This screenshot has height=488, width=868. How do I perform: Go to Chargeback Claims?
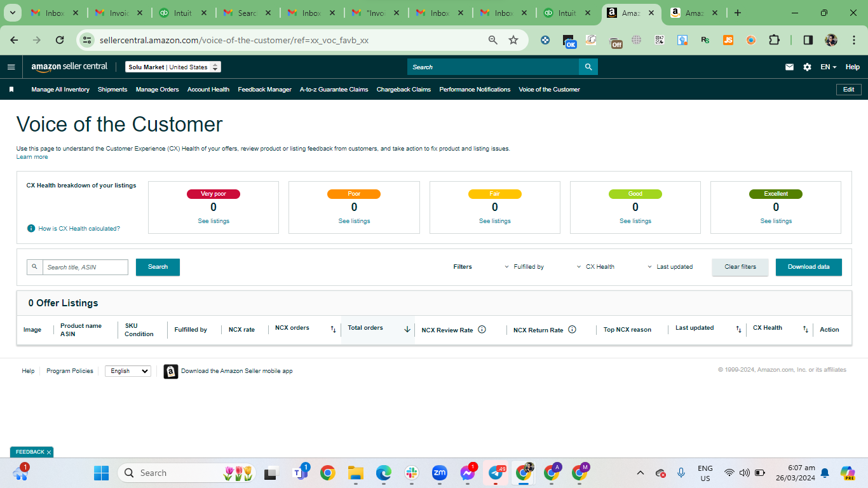pos(403,90)
